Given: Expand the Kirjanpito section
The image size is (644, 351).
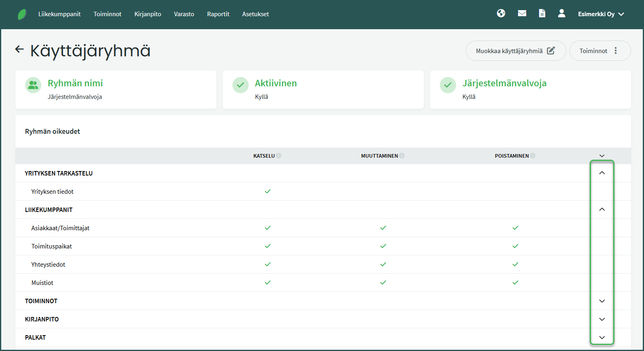Looking at the screenshot, I should pos(602,319).
